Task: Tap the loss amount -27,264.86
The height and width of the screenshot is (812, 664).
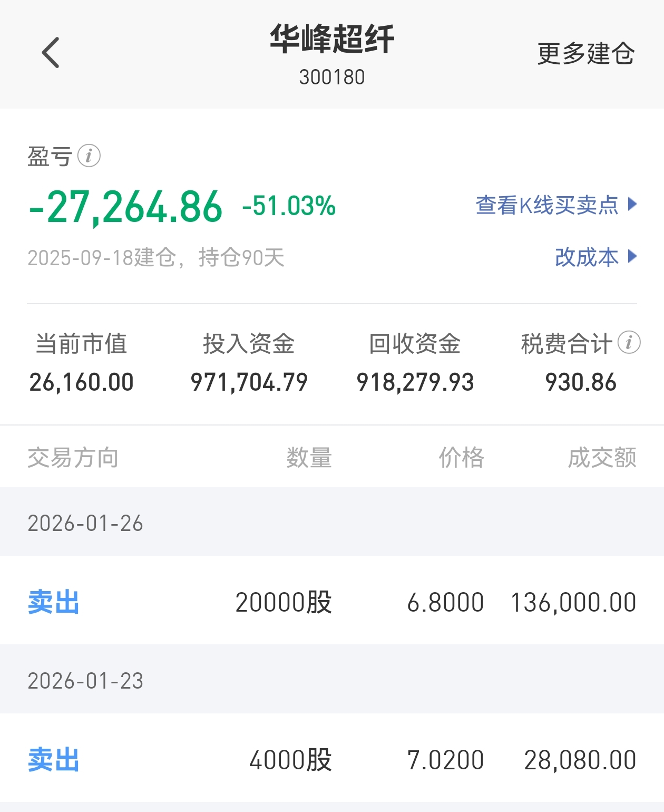Action: [x=125, y=207]
